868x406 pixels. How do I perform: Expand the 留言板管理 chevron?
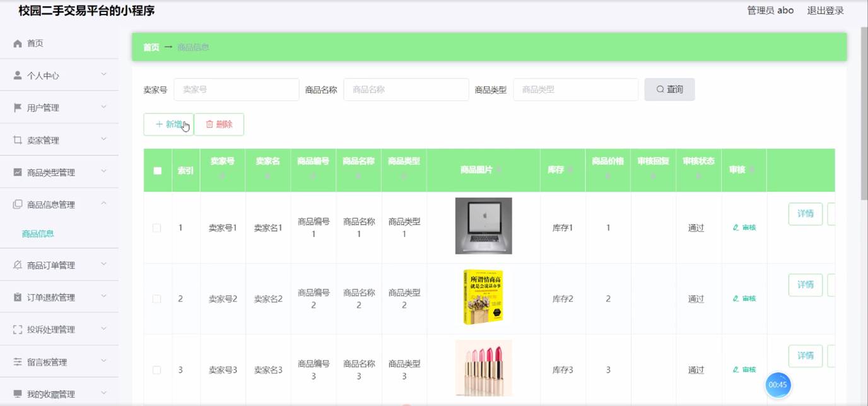click(104, 361)
